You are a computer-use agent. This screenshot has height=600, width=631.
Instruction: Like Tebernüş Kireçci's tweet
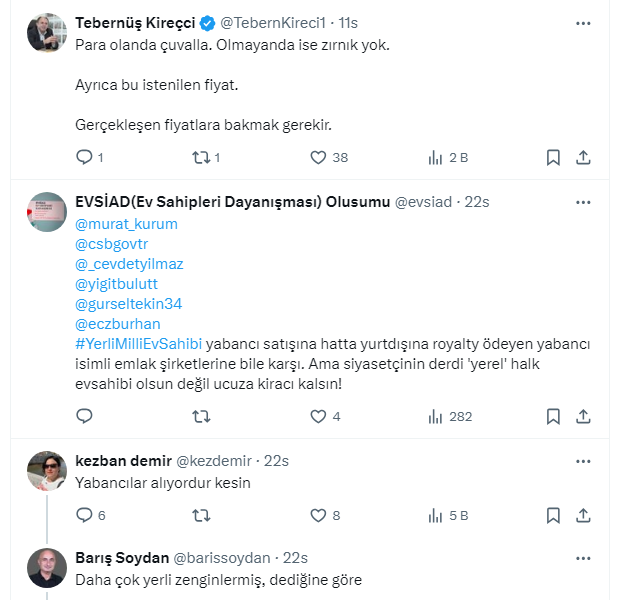click(318, 157)
